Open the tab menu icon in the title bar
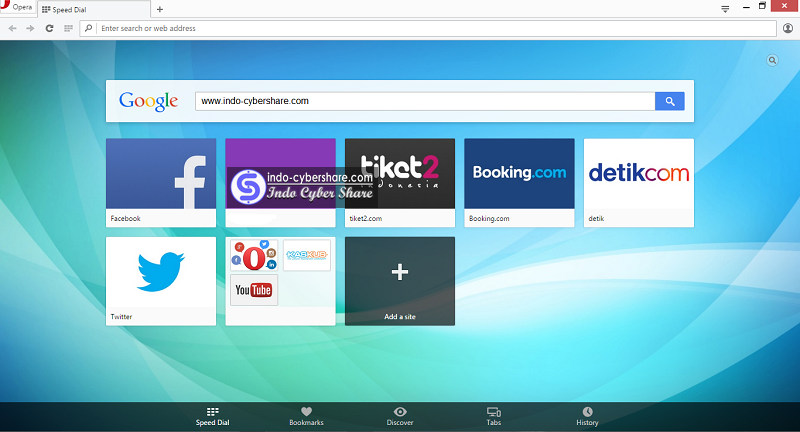This screenshot has height=432, width=800. [725, 9]
